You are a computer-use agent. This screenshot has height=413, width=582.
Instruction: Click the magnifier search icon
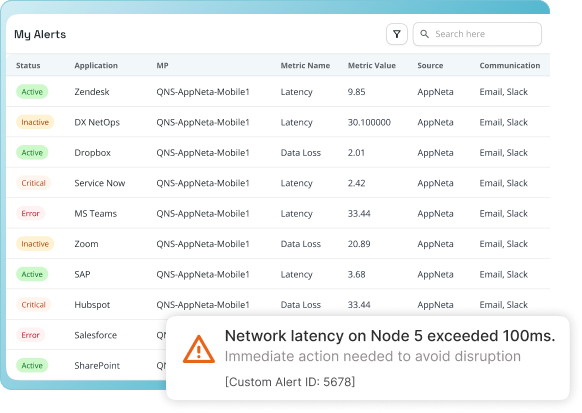pyautogui.click(x=424, y=34)
